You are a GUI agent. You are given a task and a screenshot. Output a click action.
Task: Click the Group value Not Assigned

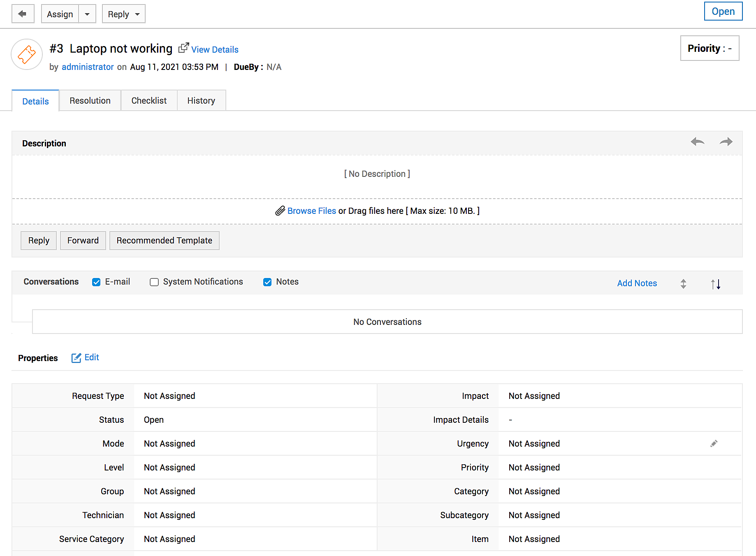[x=169, y=491]
